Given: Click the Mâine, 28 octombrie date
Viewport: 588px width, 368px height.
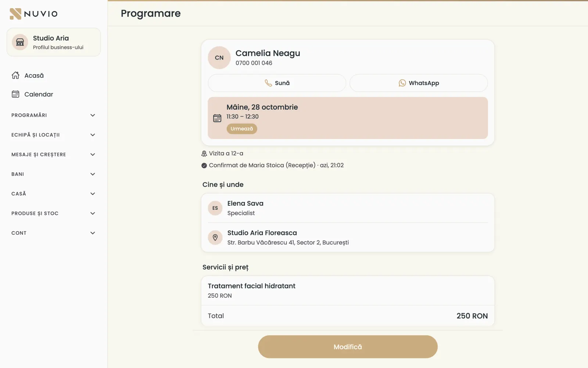Looking at the screenshot, I should coord(262,107).
